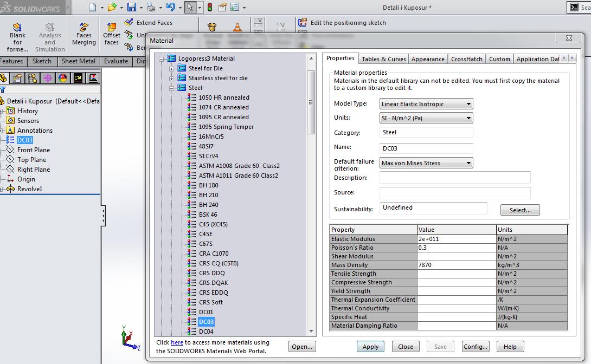Viewport: 591px width, 364px height.
Task: Open the Evaluate command tab
Action: [116, 61]
